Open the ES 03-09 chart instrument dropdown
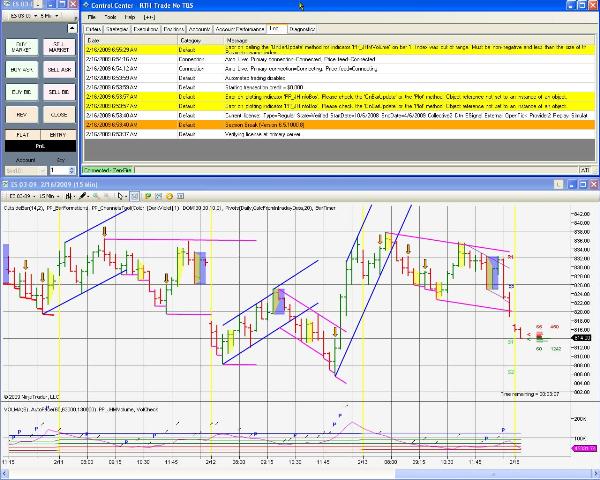The height and width of the screenshot is (480, 600). [23, 196]
